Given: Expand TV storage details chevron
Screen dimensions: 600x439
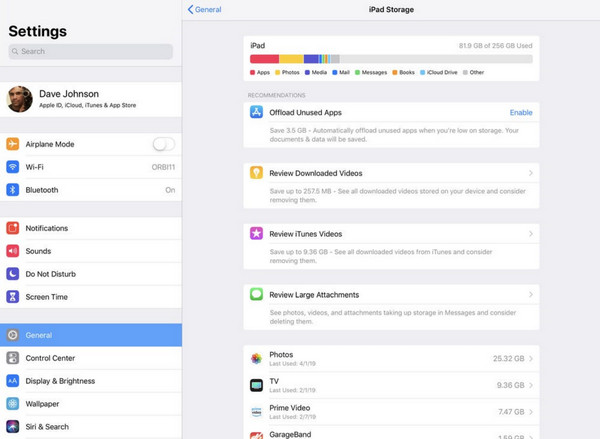Looking at the screenshot, I should click(x=531, y=385).
